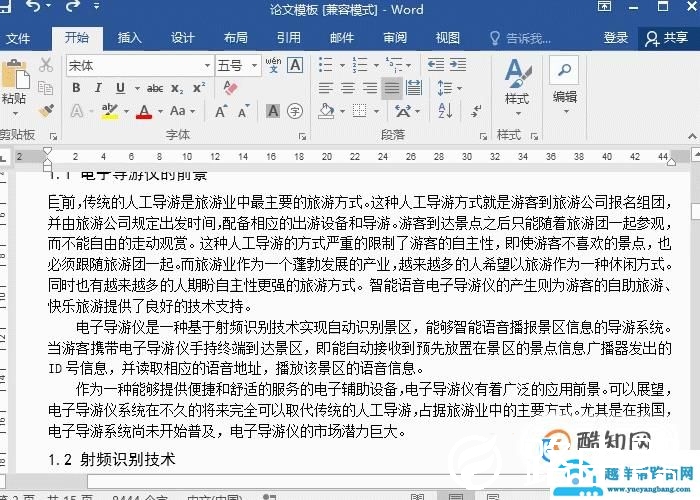Screen dimensions: 700x500
Task: Click the Clear Formatting eraser icon
Action: (x=230, y=88)
